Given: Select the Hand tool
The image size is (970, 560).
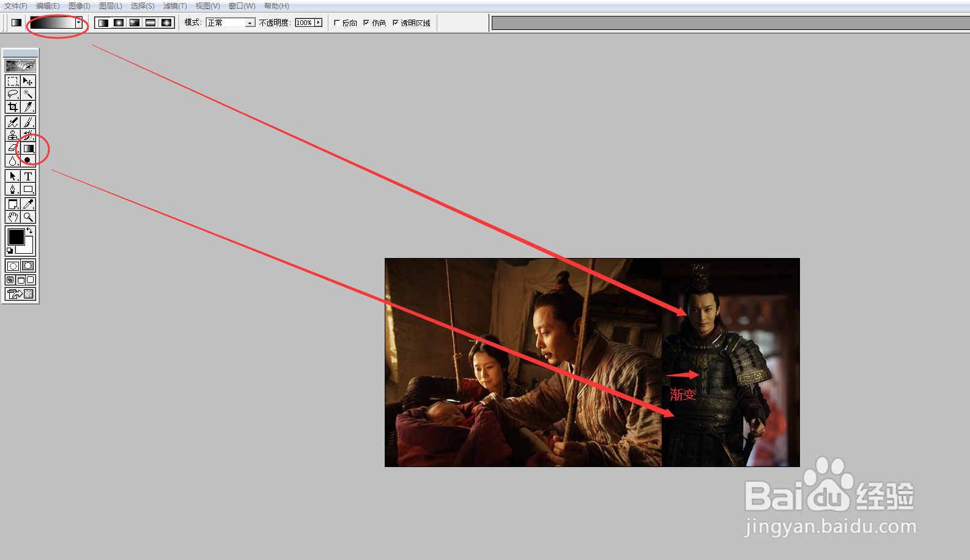Looking at the screenshot, I should point(13,217).
